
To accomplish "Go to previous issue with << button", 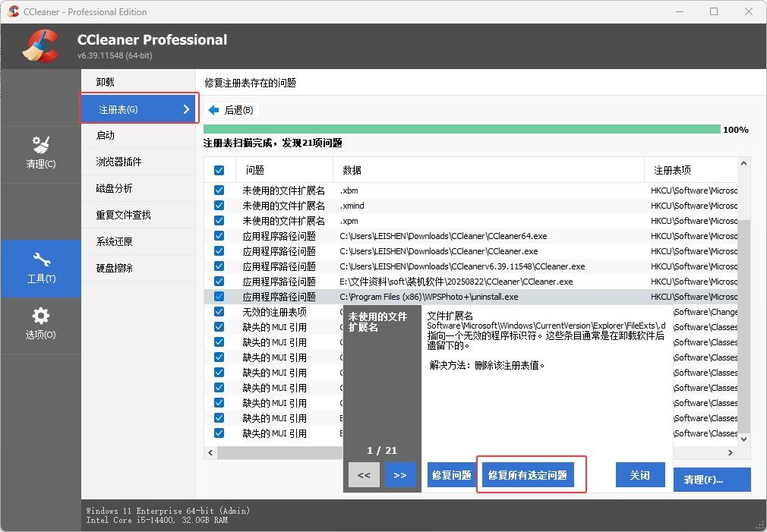I will tap(363, 475).
